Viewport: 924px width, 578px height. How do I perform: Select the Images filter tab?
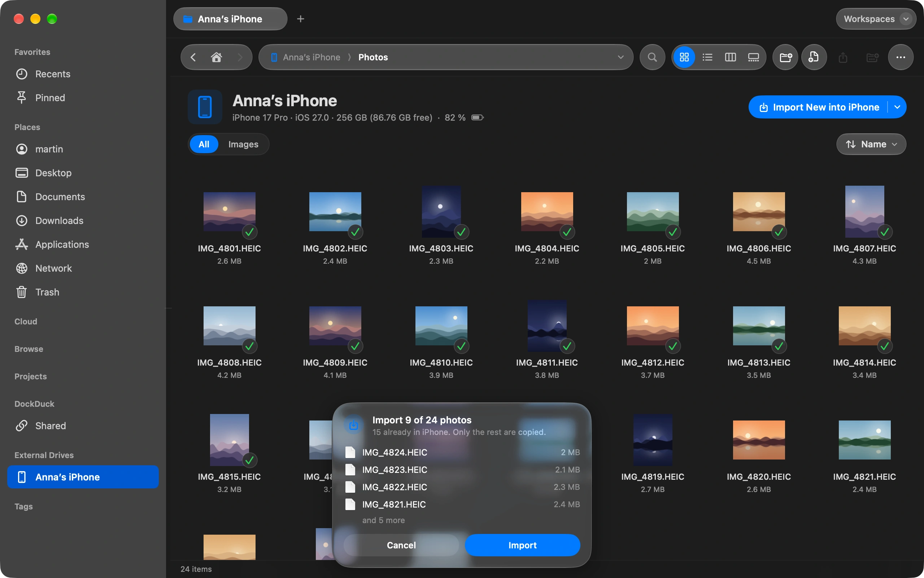click(x=243, y=144)
